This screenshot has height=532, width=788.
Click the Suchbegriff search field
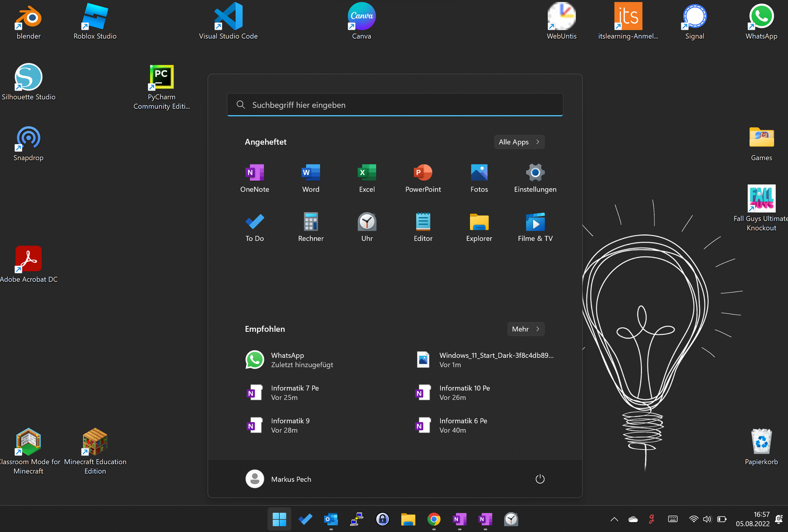(395, 105)
